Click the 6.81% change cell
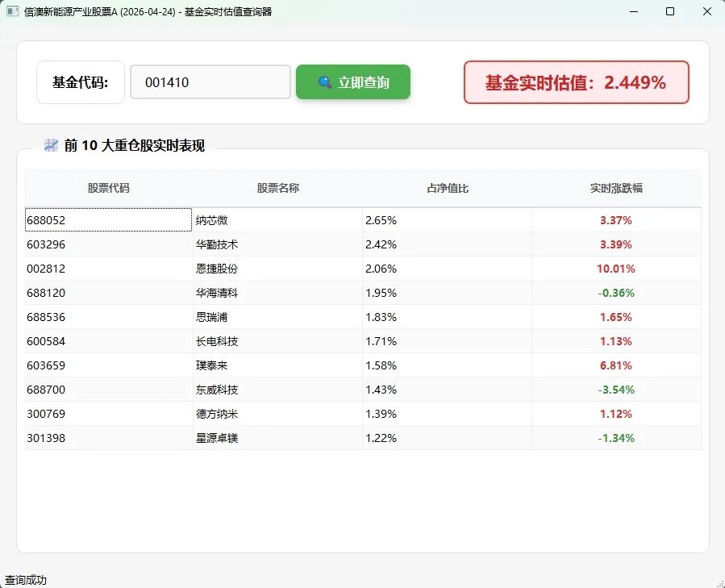 click(x=616, y=365)
